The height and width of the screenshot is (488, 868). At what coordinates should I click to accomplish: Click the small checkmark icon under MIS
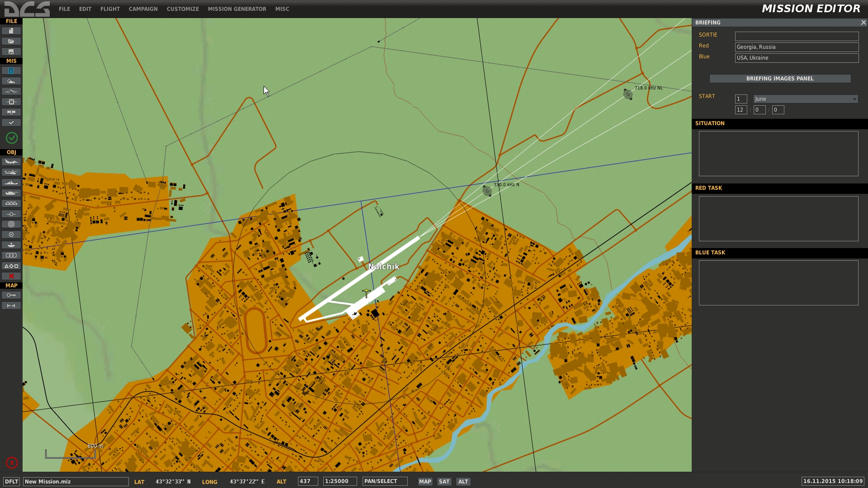[11, 122]
